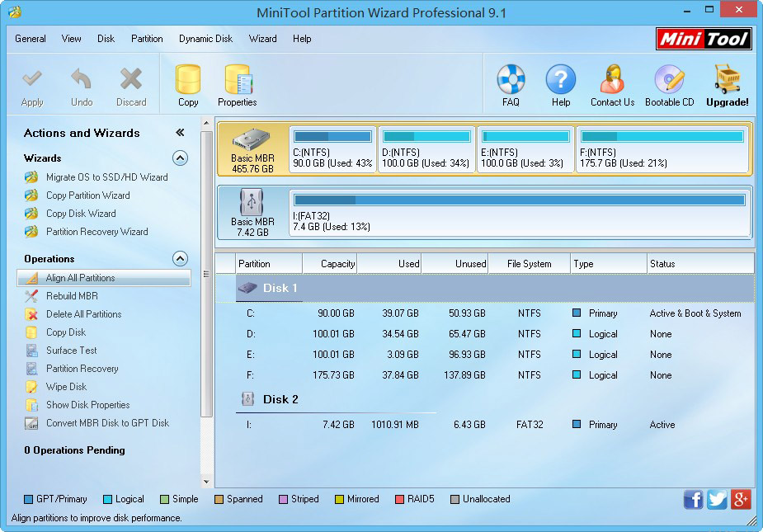Screen dimensions: 763x532
Task: Click F: partition bar in disk map
Action: tap(662, 149)
